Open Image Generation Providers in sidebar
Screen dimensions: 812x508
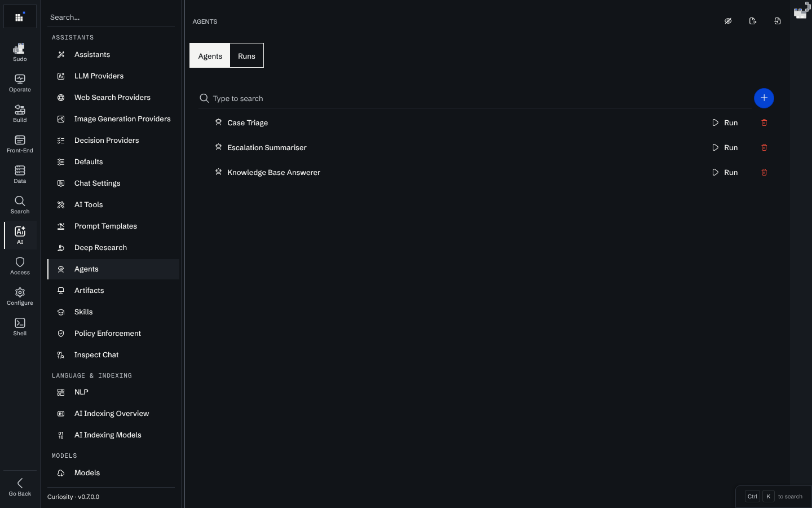[x=113, y=119]
